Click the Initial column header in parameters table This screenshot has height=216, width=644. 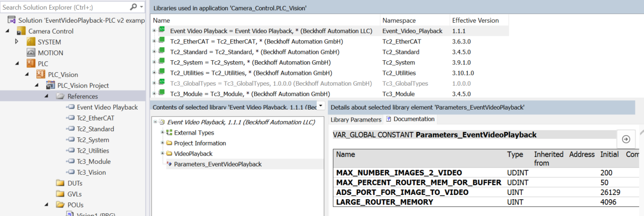609,154
